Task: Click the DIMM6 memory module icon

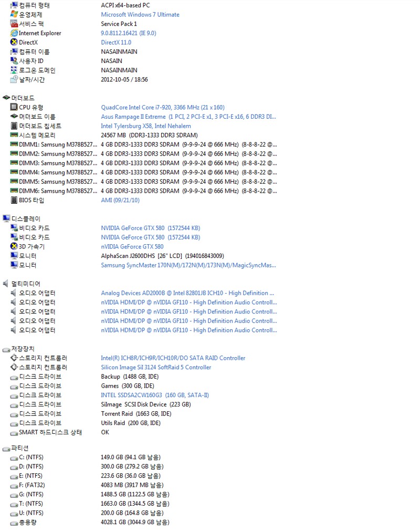Action: [x=14, y=191]
